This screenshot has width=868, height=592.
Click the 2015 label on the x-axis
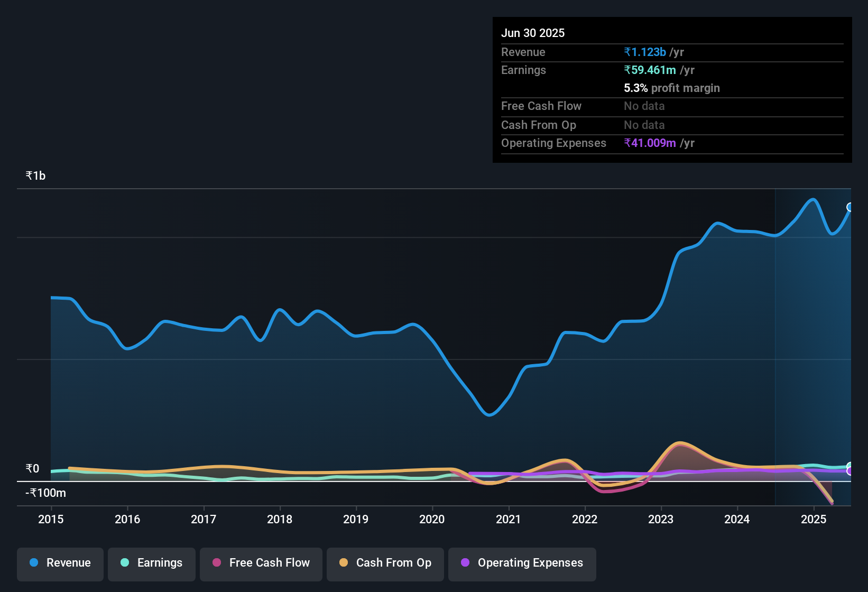(51, 519)
